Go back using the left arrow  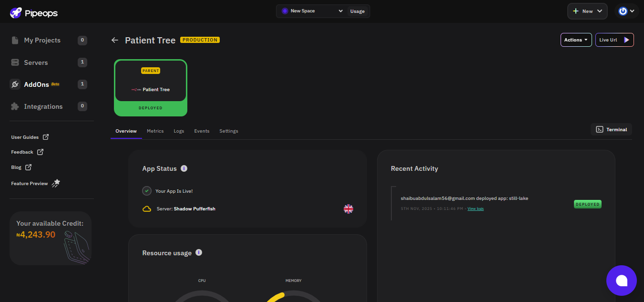point(114,40)
